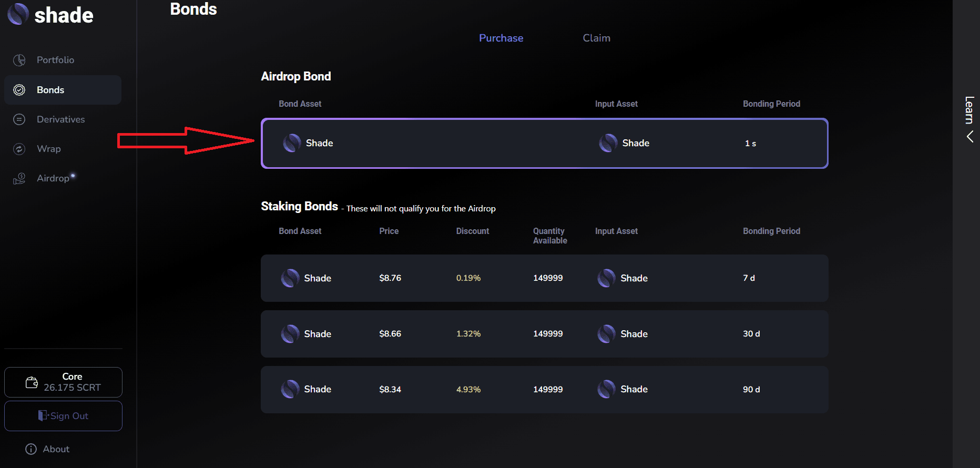Select Bonds in the sidebar

tap(63, 90)
